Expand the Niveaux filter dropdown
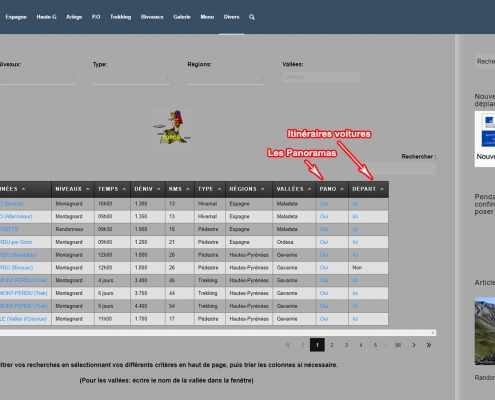495x400 pixels. pos(37,78)
